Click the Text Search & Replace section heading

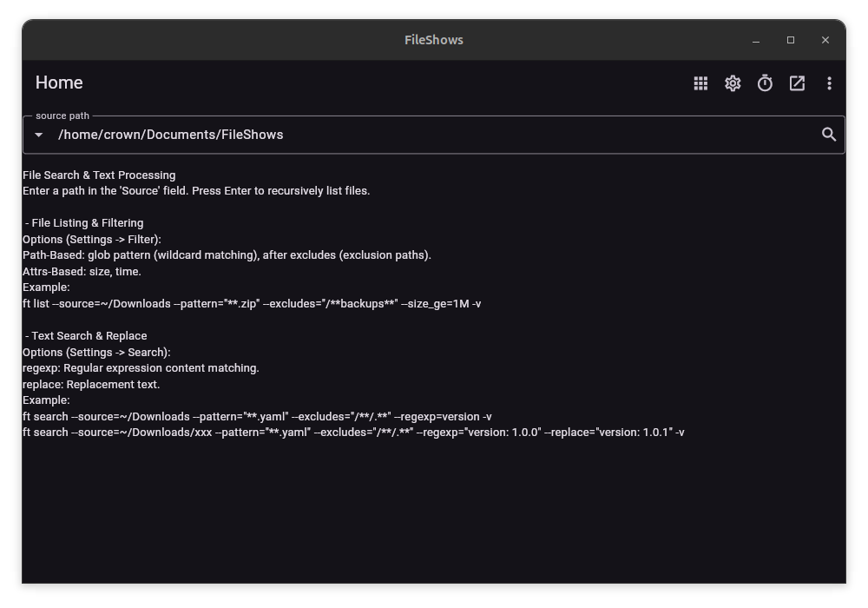(x=85, y=335)
